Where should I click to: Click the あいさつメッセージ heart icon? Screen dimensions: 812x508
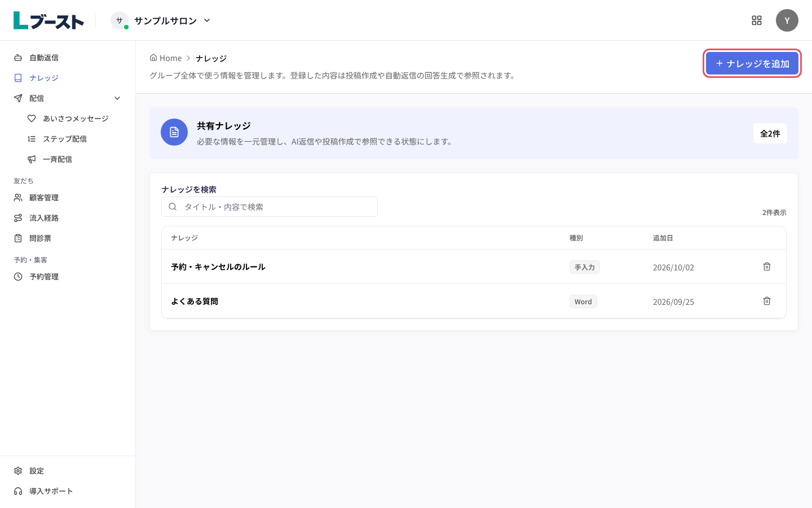point(32,119)
